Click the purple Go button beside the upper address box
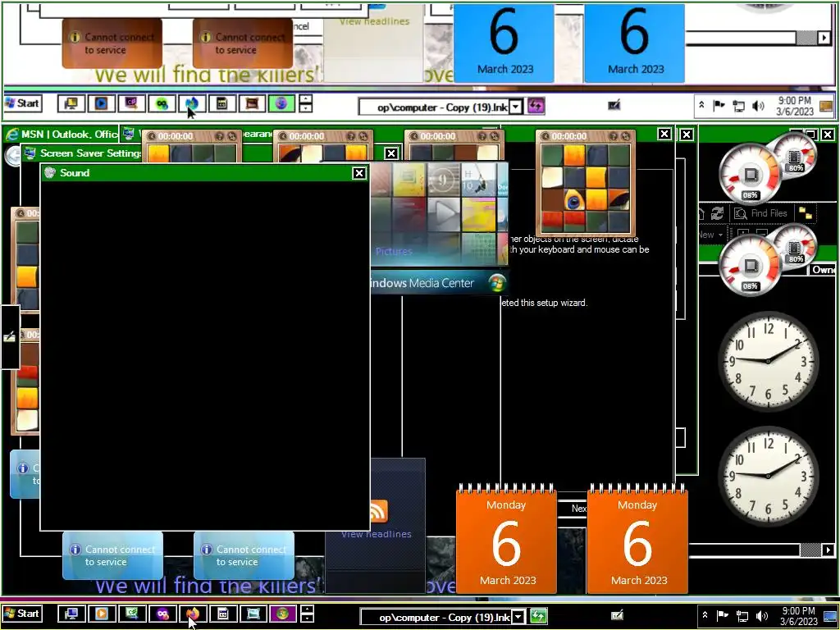The width and height of the screenshot is (840, 630). [x=536, y=106]
